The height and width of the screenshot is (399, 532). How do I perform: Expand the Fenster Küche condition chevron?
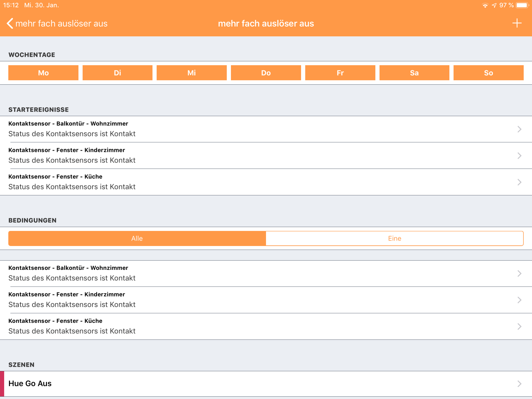click(x=519, y=327)
